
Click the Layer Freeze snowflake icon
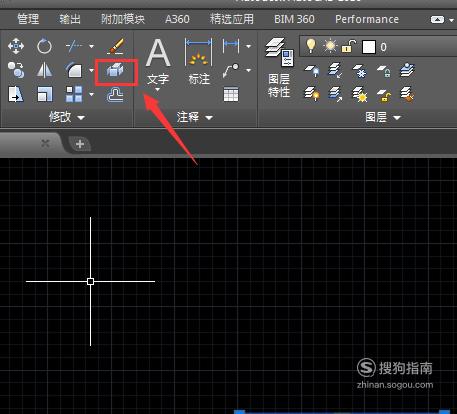point(359,71)
